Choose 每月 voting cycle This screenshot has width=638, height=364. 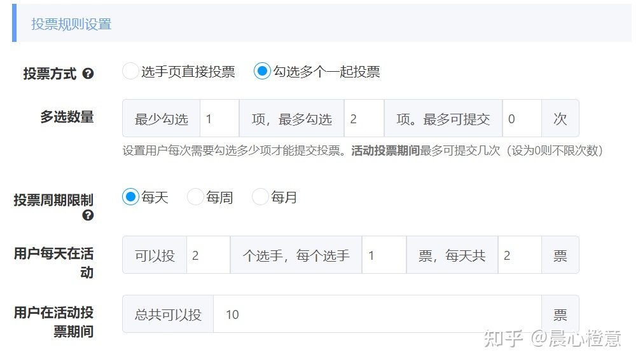260,197
